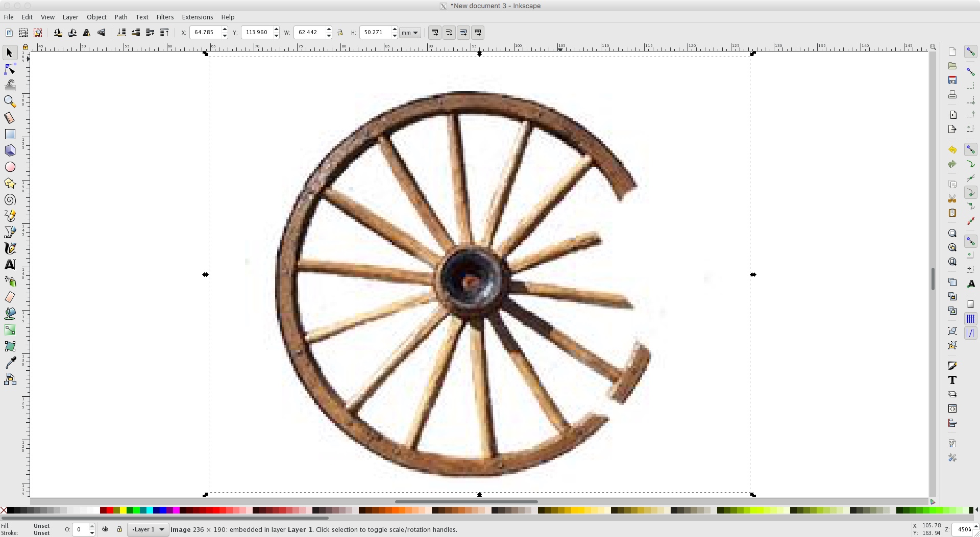Flip the selected wheel image horizontally
980x537 pixels.
pyautogui.click(x=87, y=32)
